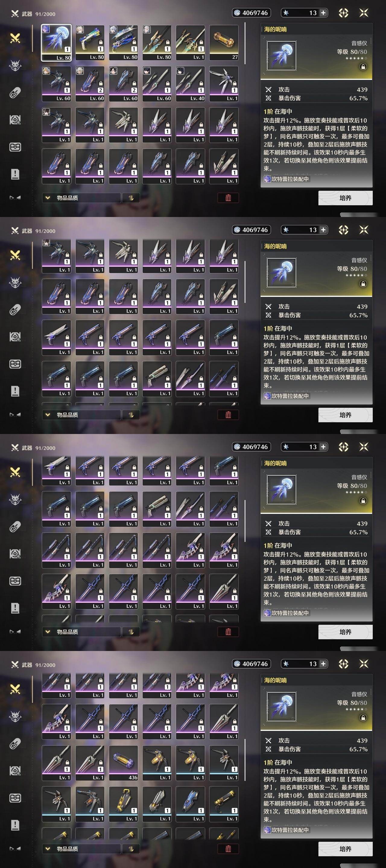Viewport: 386px width, 868px height.
Task: Click the yellow chevron beside 物品品质
Action: 48,198
